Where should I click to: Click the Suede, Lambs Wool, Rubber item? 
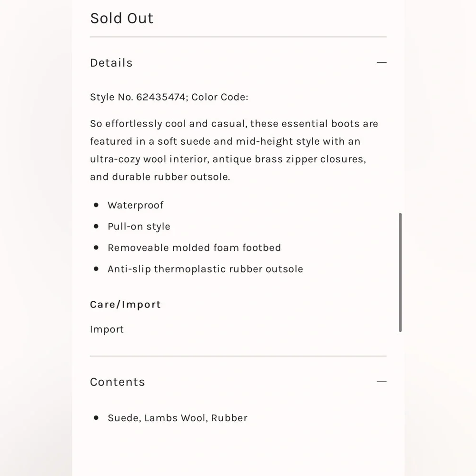point(178,418)
